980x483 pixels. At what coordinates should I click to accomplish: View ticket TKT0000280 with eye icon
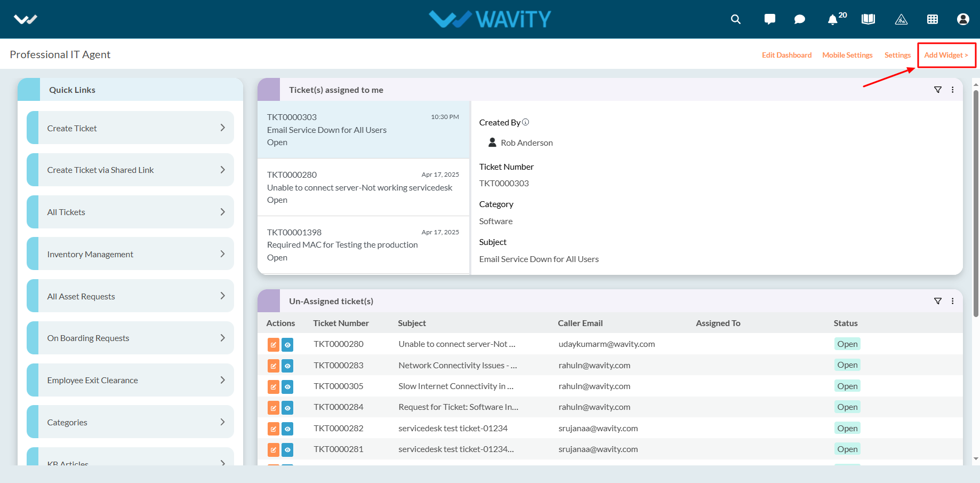coord(287,345)
